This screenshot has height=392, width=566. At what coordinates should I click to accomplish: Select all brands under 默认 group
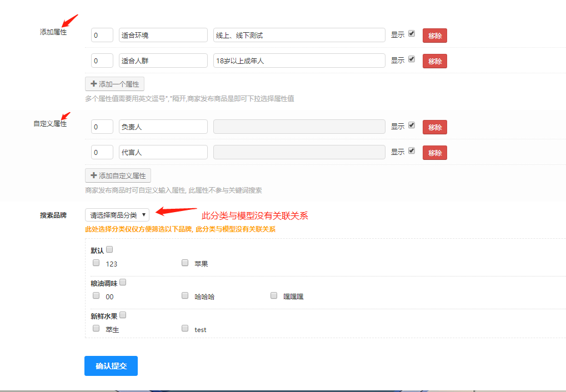109,250
